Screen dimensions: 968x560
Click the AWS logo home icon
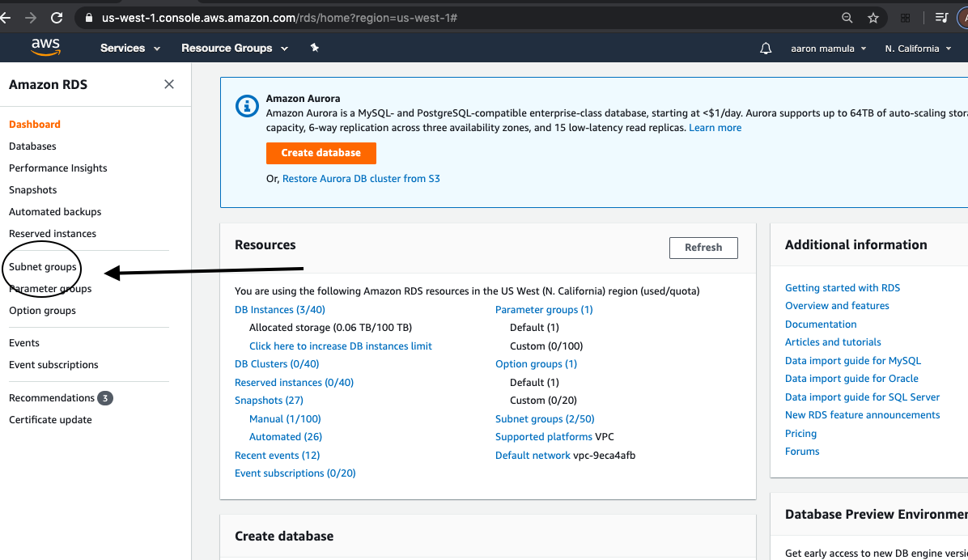click(x=45, y=47)
